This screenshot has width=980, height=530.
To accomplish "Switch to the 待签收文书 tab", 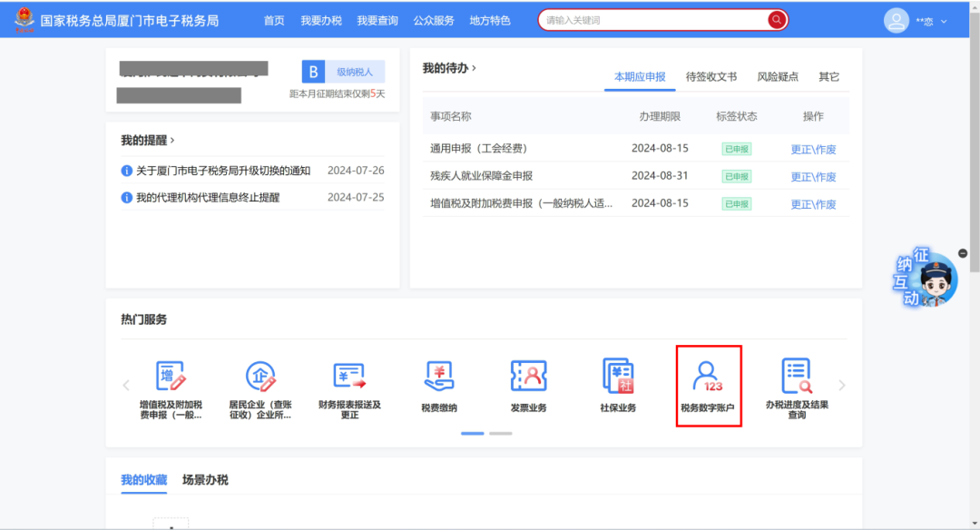I will [710, 77].
